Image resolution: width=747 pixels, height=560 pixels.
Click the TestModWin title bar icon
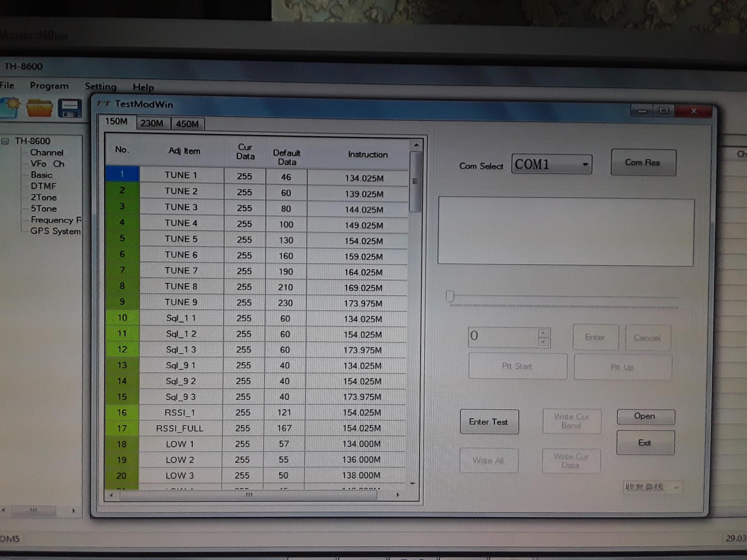[x=103, y=104]
